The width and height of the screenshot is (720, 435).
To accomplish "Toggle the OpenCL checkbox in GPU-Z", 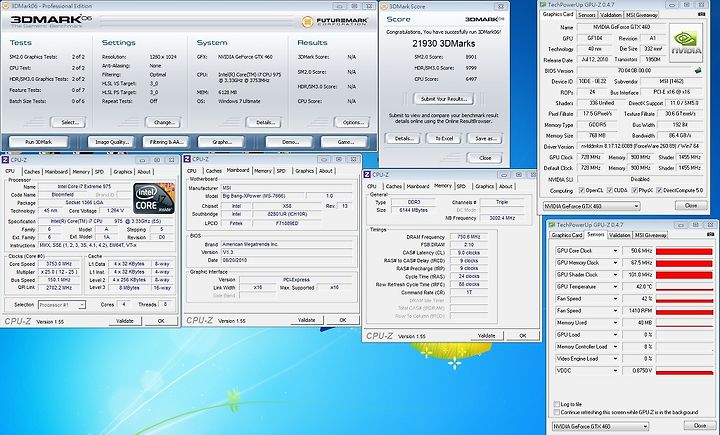I will (x=582, y=190).
